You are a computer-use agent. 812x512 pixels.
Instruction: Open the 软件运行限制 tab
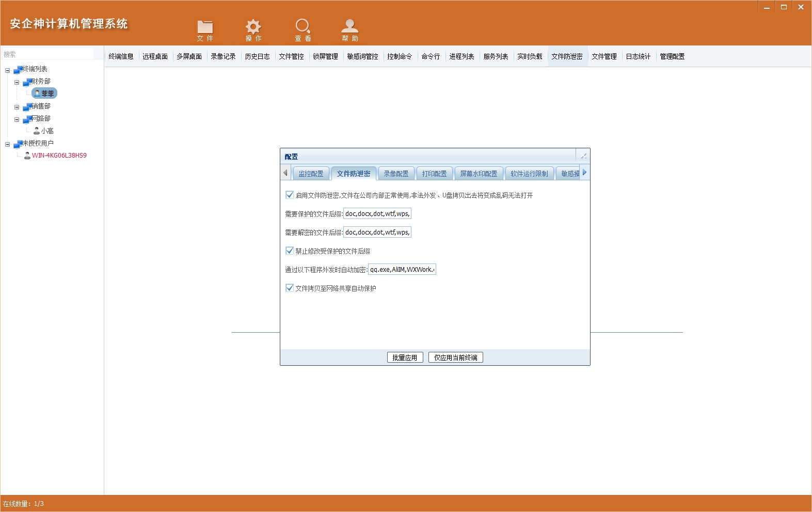530,174
